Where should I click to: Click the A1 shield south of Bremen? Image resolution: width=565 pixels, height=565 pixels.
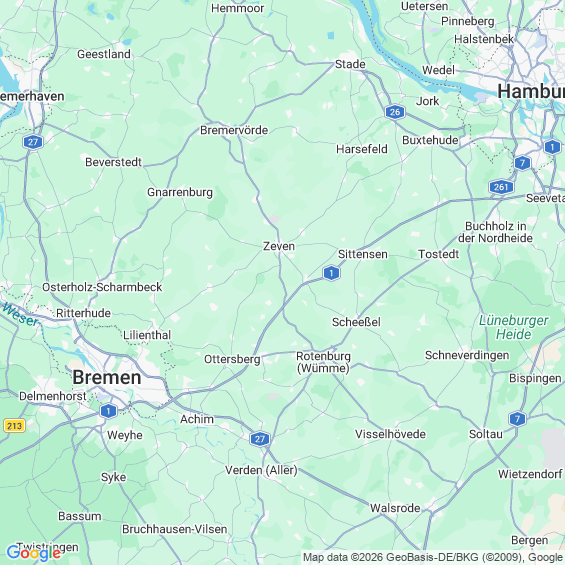(108, 411)
